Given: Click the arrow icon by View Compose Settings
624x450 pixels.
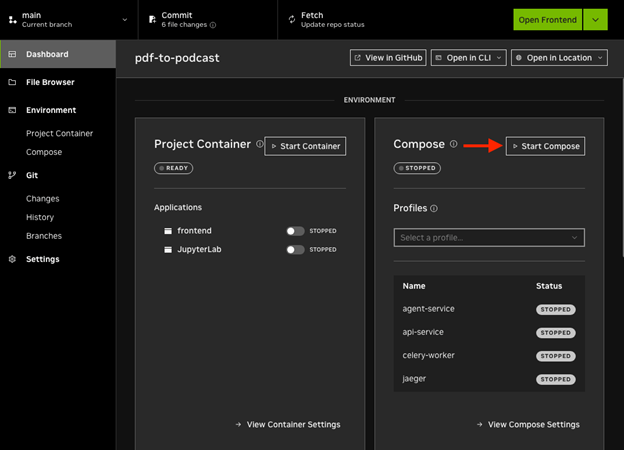Looking at the screenshot, I should coord(480,425).
